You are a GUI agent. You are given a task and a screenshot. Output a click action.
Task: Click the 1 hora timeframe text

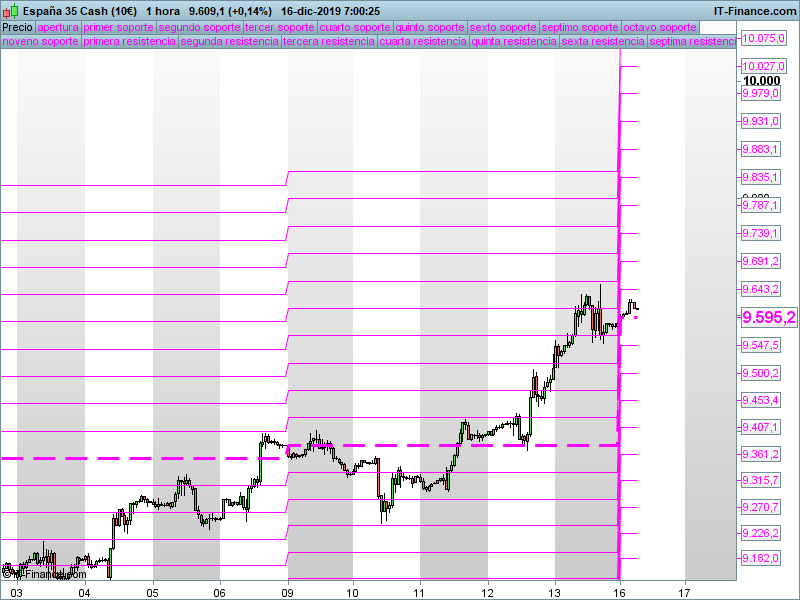coord(163,11)
